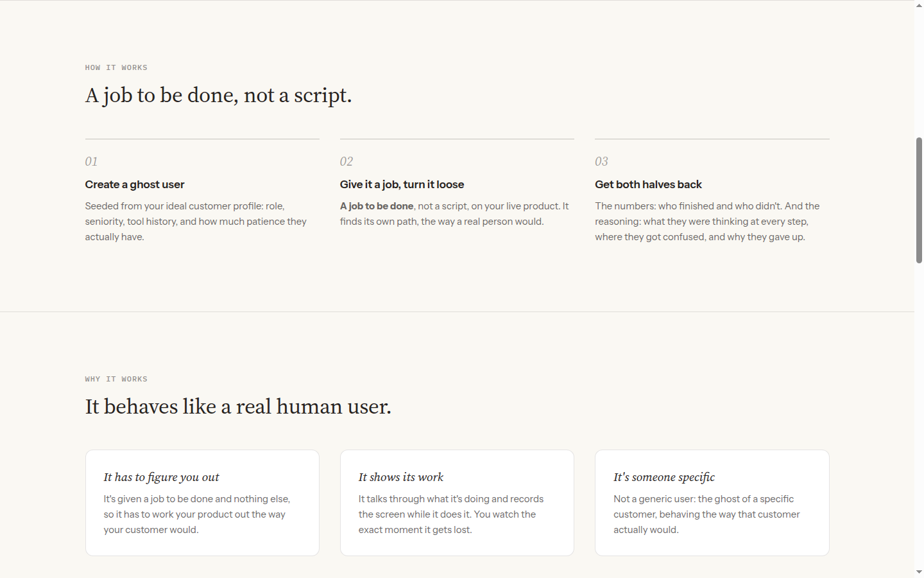Select the "Give it a job, turn it loose" title
Image resolution: width=924 pixels, height=578 pixels.
pyautogui.click(x=402, y=184)
